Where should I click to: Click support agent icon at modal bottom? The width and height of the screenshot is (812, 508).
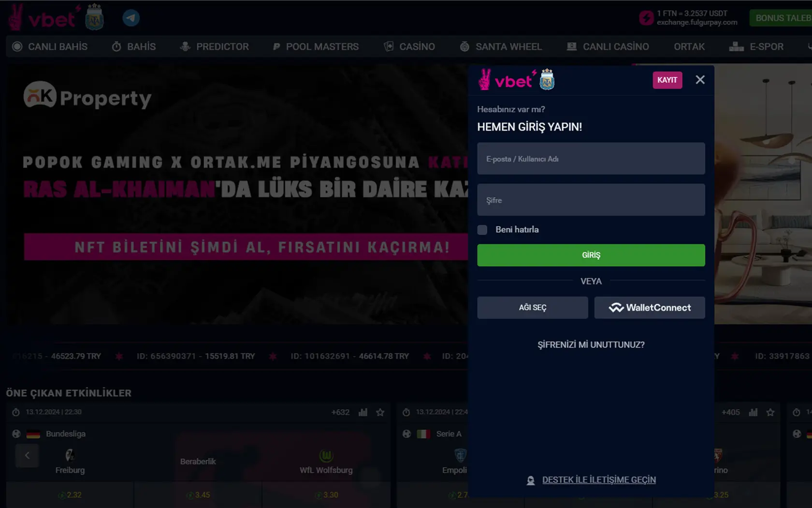[x=531, y=480]
